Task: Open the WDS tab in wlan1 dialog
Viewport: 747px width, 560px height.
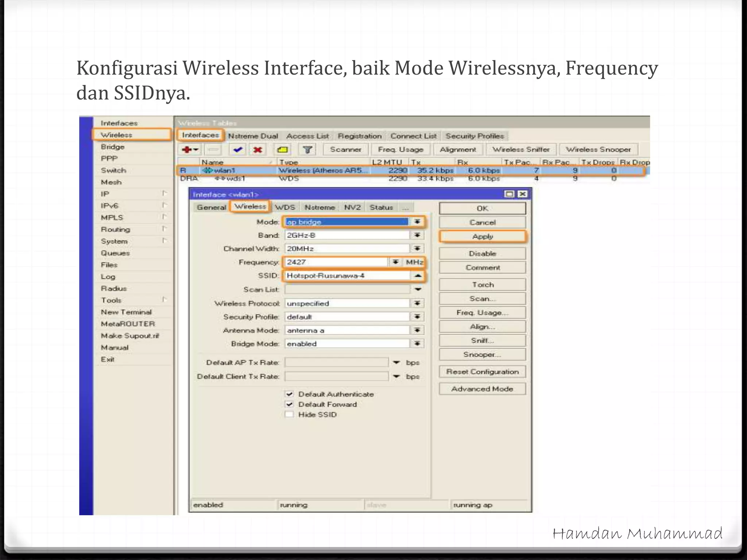Action: coord(285,207)
